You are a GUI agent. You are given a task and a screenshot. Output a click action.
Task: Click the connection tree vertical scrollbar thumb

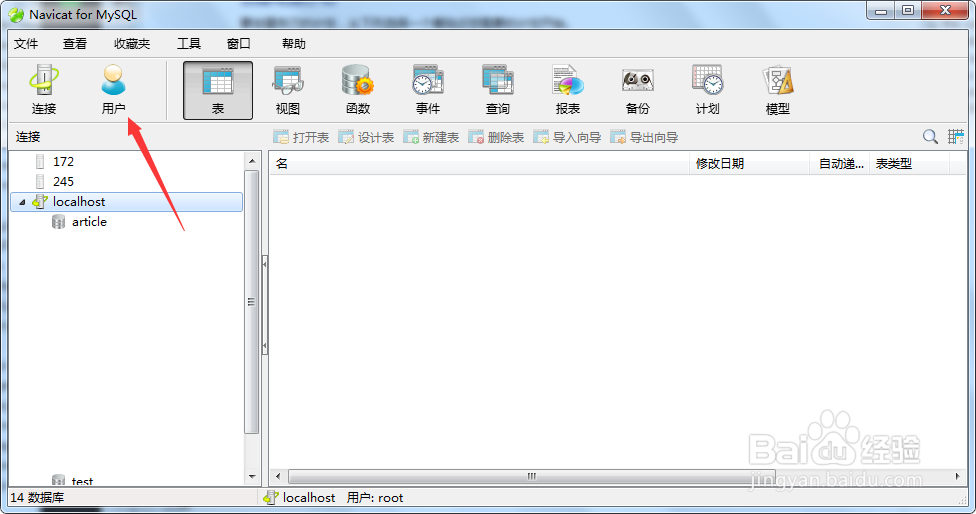click(252, 302)
